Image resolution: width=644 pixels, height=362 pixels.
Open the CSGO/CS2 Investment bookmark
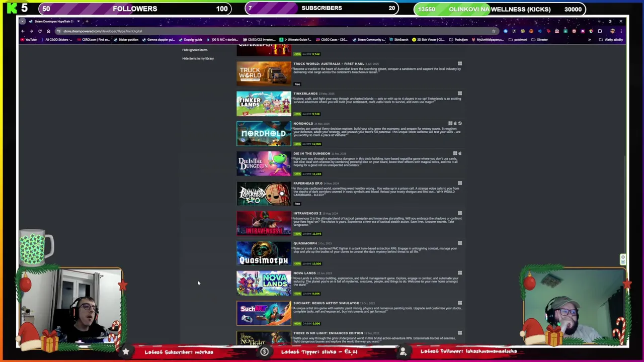(259, 40)
